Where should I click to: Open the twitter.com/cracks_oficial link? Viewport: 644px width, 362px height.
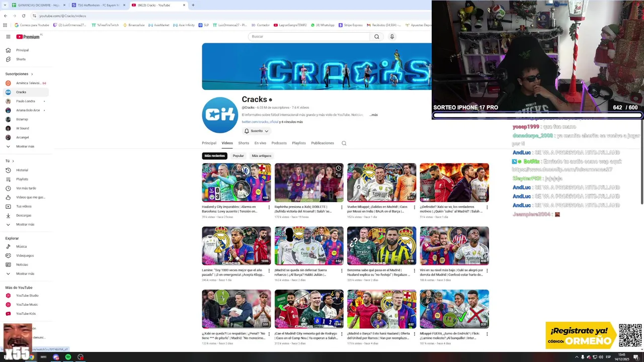pos(260,122)
